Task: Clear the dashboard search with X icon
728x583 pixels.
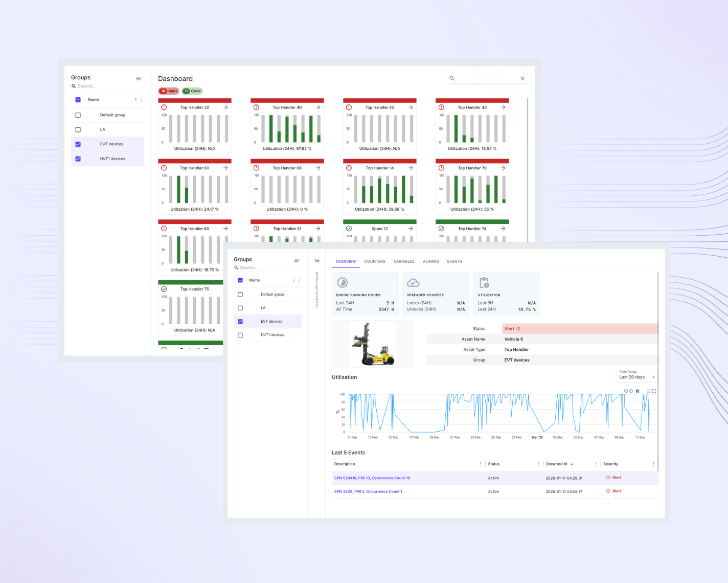Action: 522,78
